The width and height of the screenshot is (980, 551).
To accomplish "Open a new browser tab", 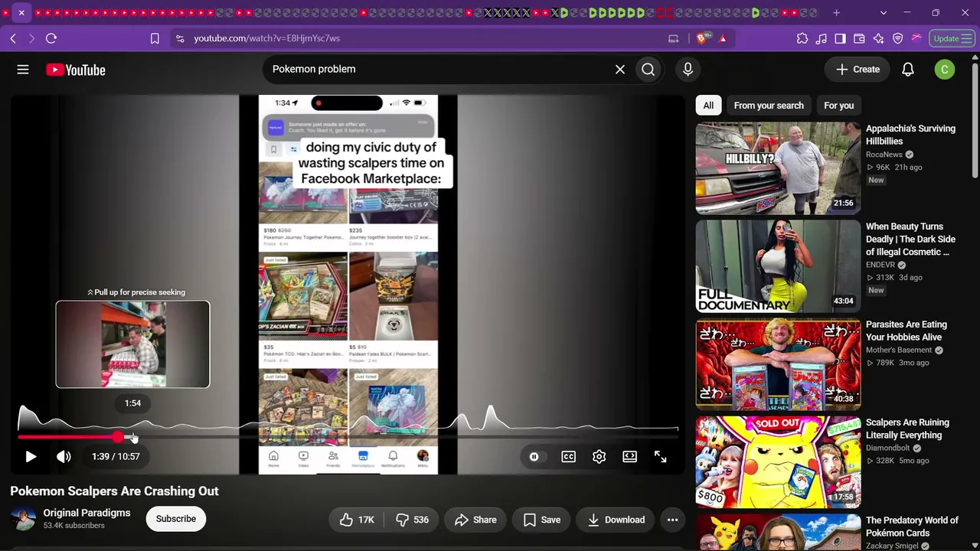I will [x=836, y=13].
